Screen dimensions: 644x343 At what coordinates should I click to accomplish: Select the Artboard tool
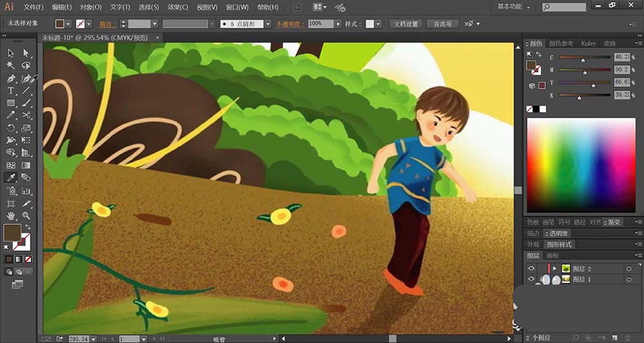pyautogui.click(x=11, y=203)
